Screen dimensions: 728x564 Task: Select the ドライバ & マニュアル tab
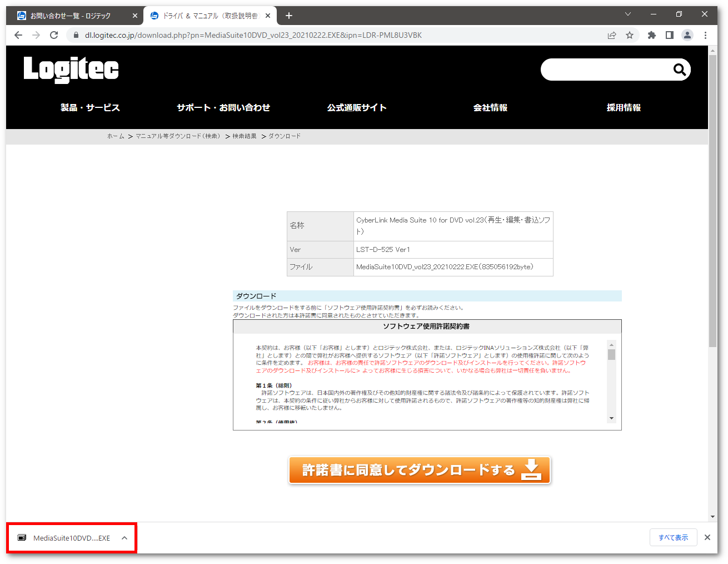[x=210, y=16]
